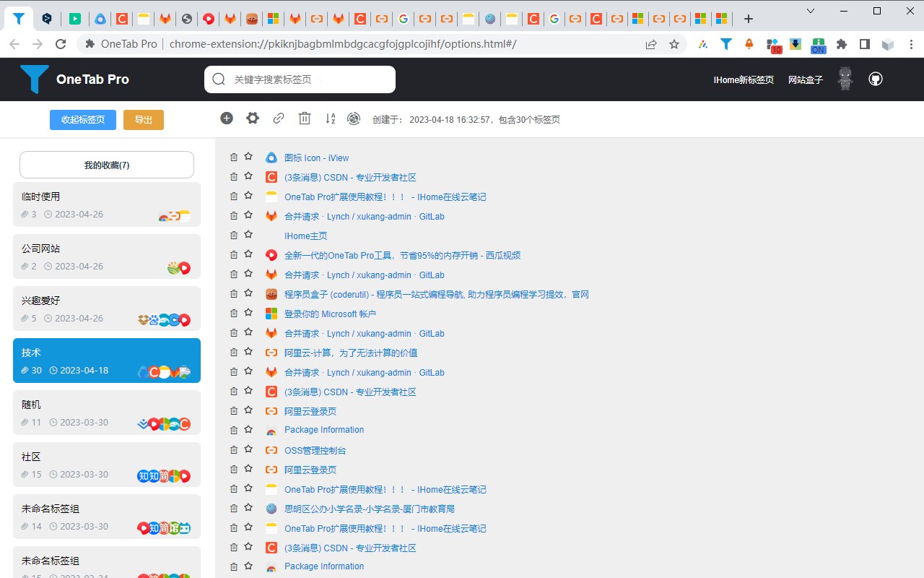This screenshot has width=924, height=578.
Task: Bookmark this page with the address bar star
Action: [x=674, y=44]
